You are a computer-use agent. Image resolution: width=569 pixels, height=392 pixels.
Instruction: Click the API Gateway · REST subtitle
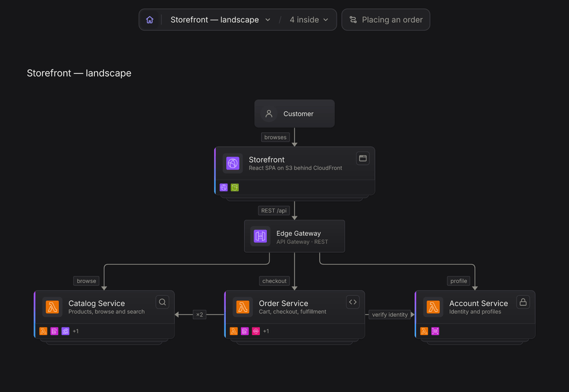click(302, 242)
